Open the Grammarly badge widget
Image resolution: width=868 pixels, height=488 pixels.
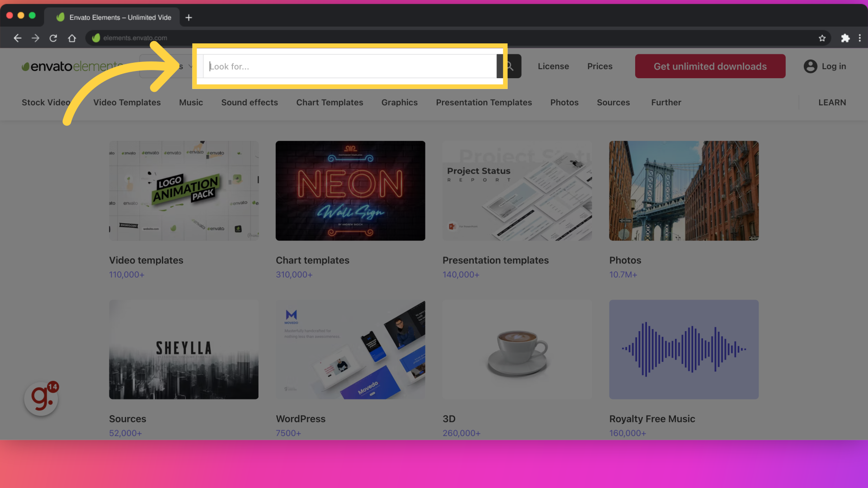pyautogui.click(x=41, y=398)
